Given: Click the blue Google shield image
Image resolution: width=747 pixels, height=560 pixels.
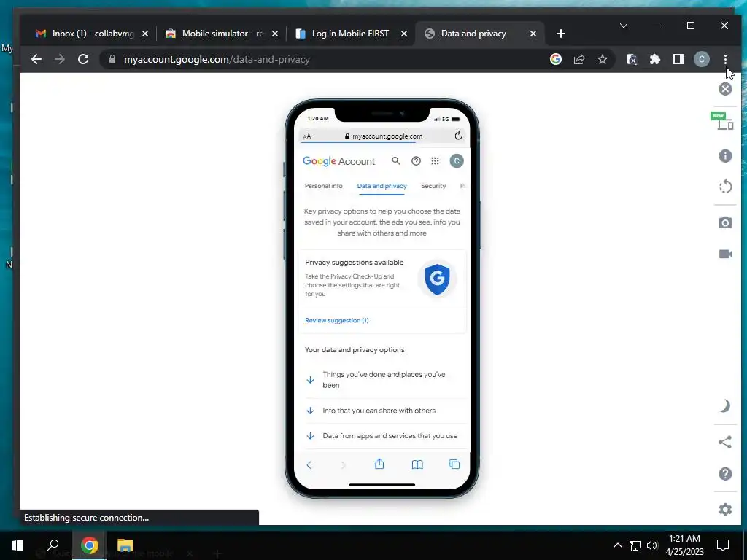Looking at the screenshot, I should tap(437, 279).
